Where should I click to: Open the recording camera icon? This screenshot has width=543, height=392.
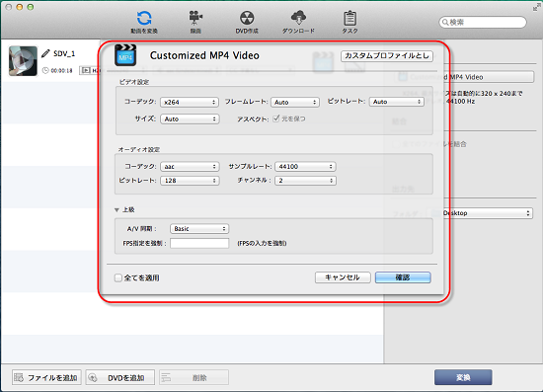[x=195, y=18]
